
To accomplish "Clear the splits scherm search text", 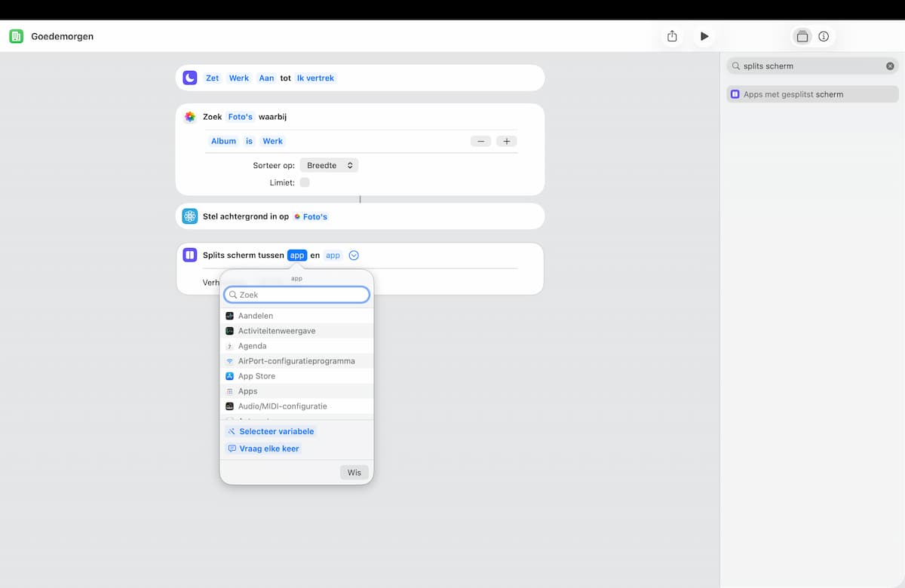I will [890, 66].
